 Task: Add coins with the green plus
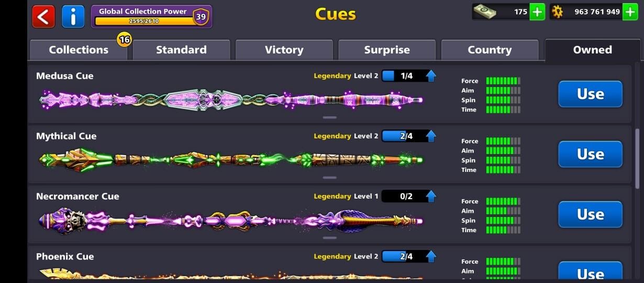(x=630, y=12)
